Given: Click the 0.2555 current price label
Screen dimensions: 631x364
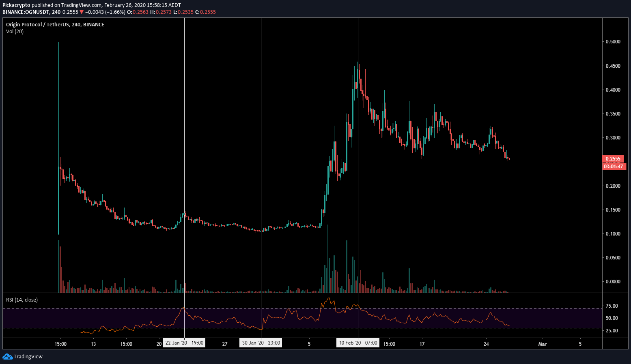Looking at the screenshot, I should (x=613, y=159).
